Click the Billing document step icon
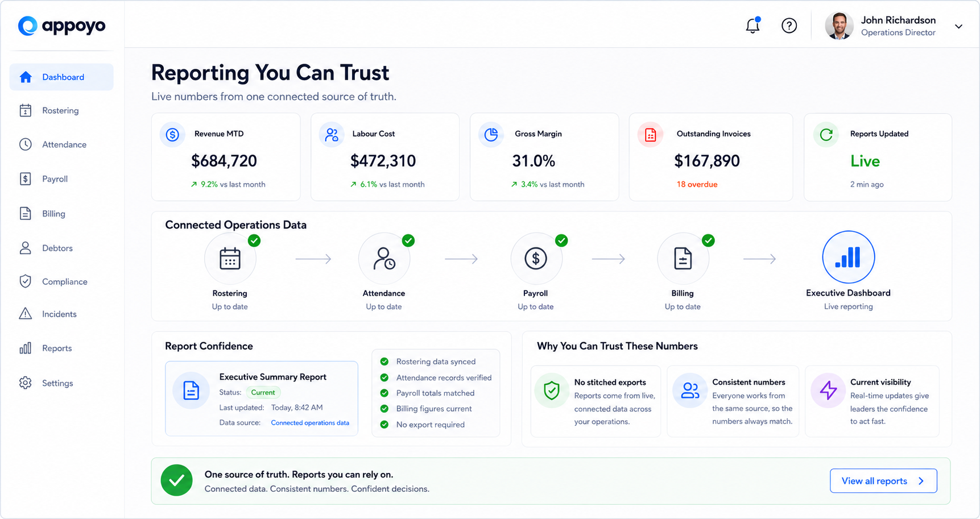 point(683,259)
